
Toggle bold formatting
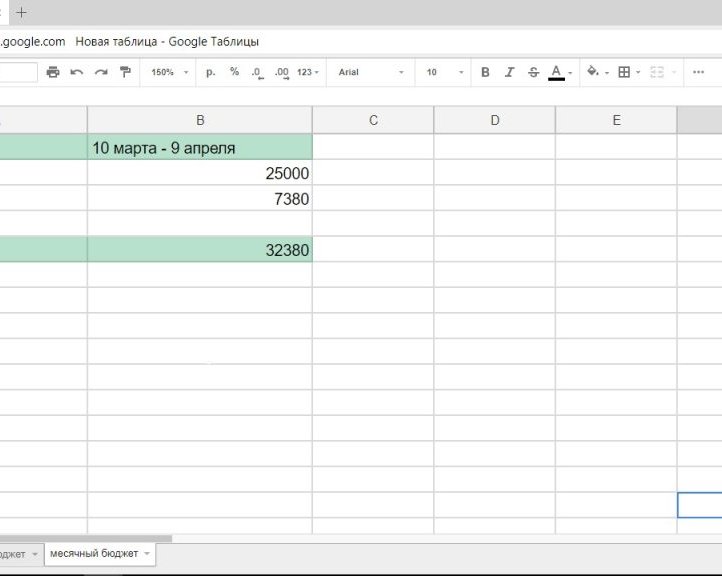pyautogui.click(x=486, y=72)
